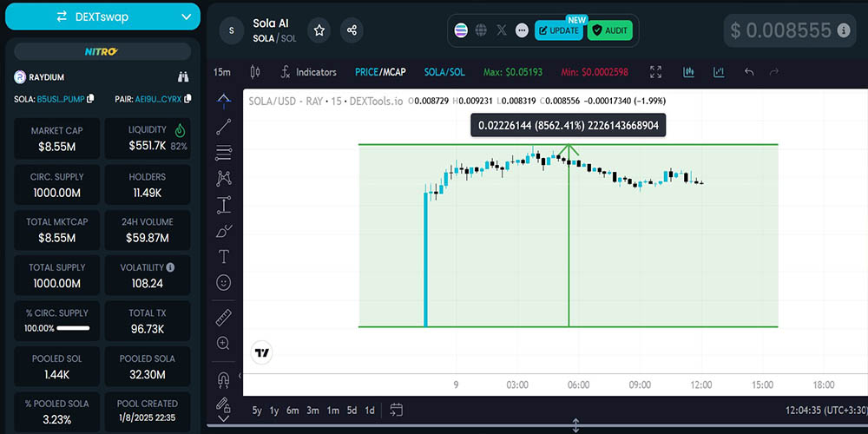Screen dimensions: 868x434
Task: Undo the last chart action
Action: pyautogui.click(x=750, y=72)
